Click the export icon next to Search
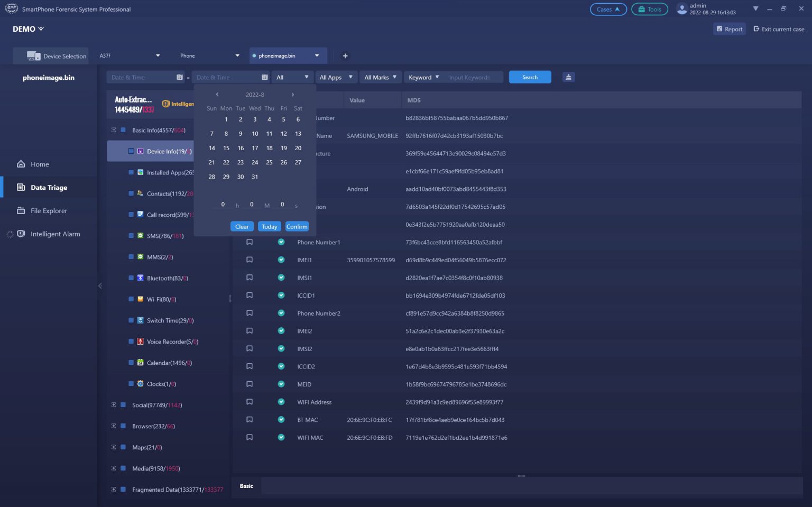Viewport: 812px width, 507px height. 568,77
